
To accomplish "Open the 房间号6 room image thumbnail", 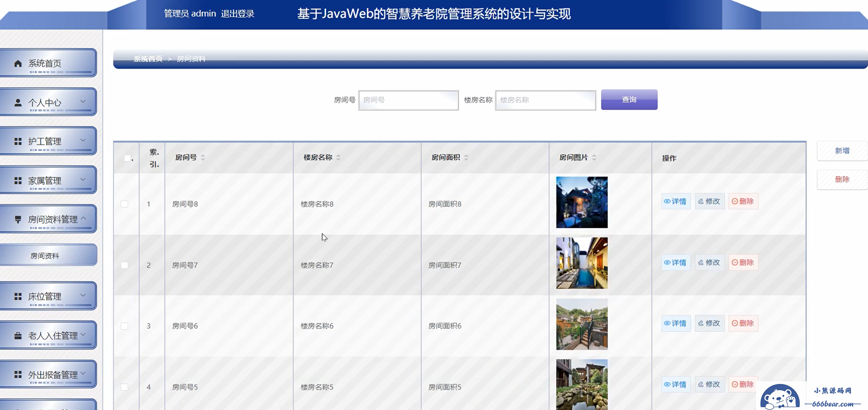I will [582, 324].
